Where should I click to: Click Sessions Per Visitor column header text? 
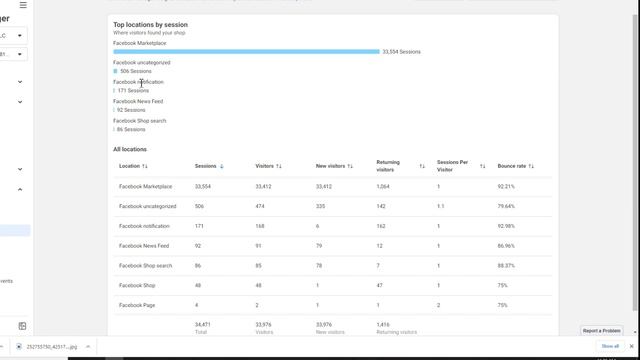pyautogui.click(x=452, y=166)
